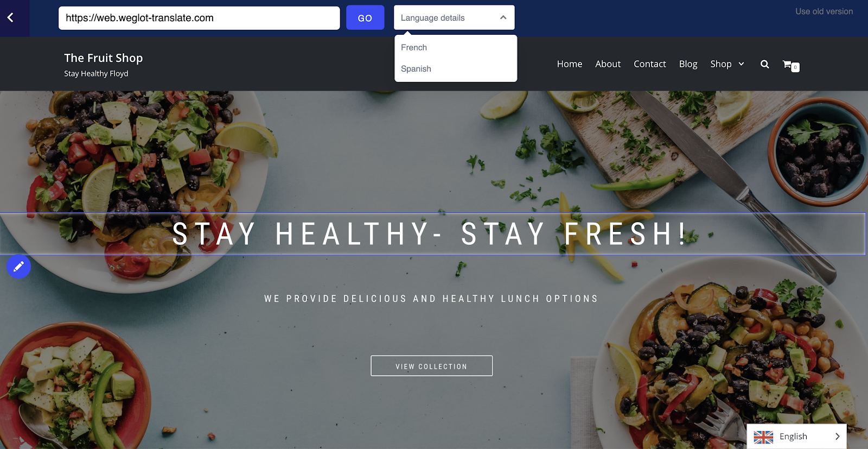Click the URL input field
This screenshot has height=449, width=868.
[x=199, y=18]
